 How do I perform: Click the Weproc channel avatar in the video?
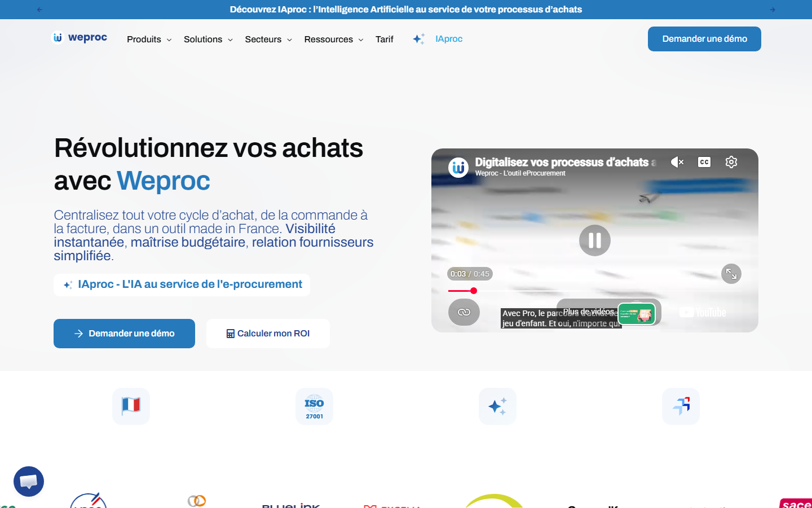point(458,168)
